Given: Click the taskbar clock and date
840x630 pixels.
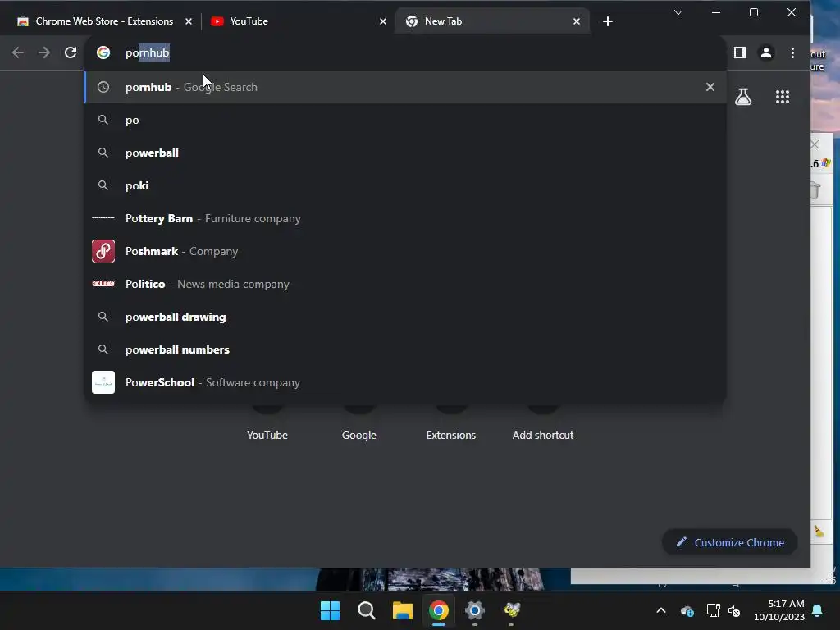Looking at the screenshot, I should click(779, 610).
